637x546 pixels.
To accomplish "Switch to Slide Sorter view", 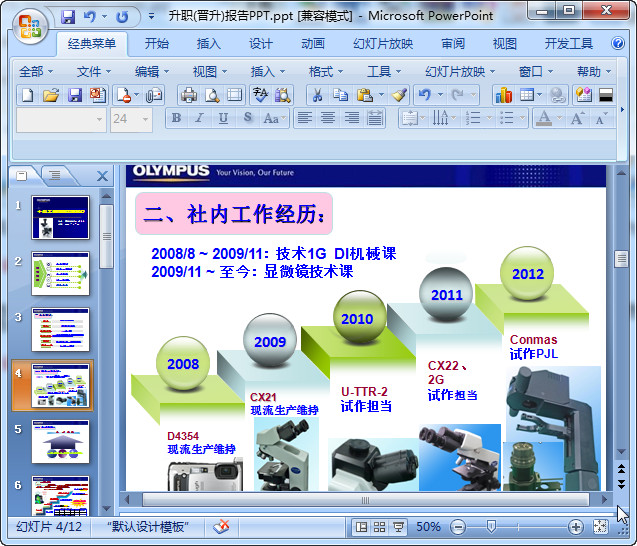I will 379,527.
